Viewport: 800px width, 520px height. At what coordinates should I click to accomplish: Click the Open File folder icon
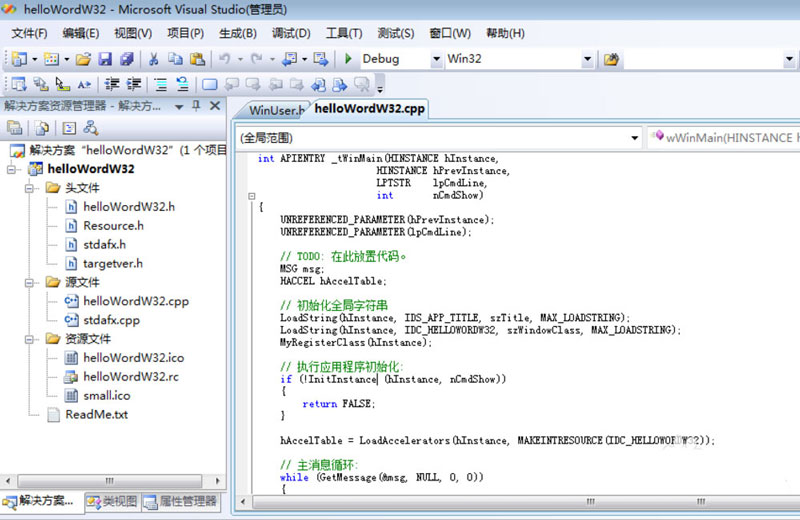84,59
